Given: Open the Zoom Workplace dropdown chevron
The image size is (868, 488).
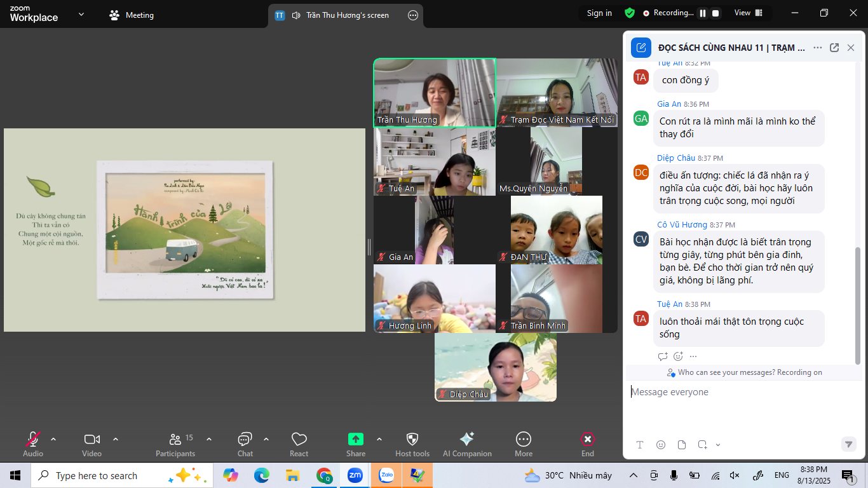Looking at the screenshot, I should click(81, 14).
